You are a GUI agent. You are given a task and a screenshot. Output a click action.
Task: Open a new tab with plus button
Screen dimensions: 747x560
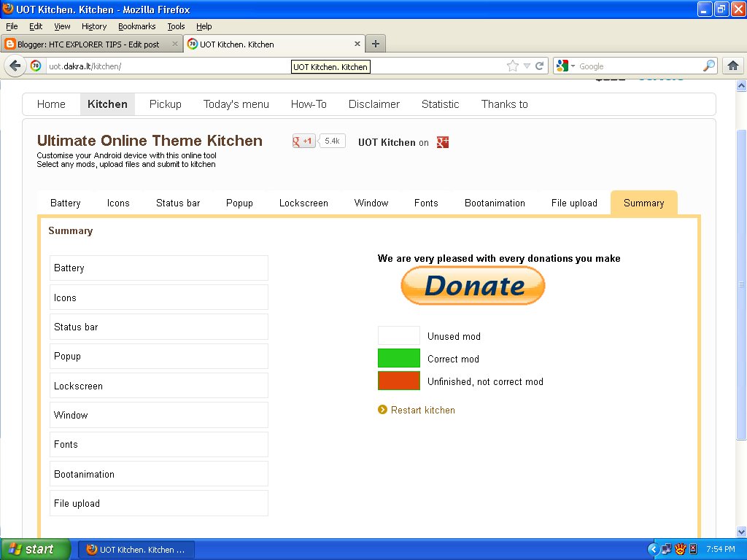pyautogui.click(x=376, y=44)
